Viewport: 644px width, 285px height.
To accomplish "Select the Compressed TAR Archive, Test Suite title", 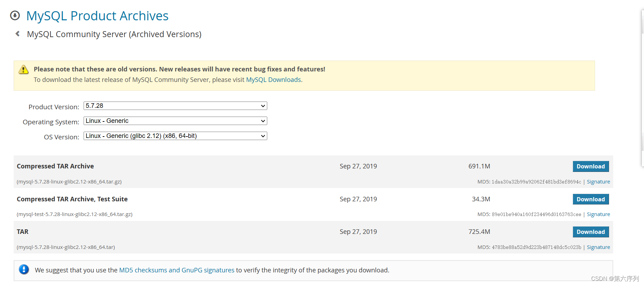I will click(x=72, y=199).
